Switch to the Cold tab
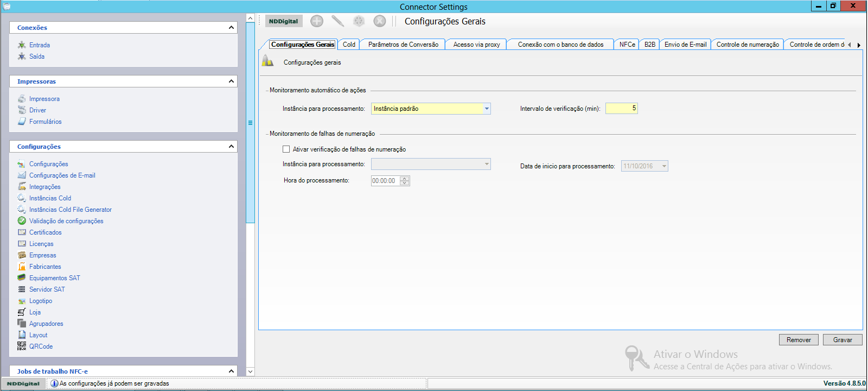Screen dimensions: 868x391 pyautogui.click(x=349, y=45)
